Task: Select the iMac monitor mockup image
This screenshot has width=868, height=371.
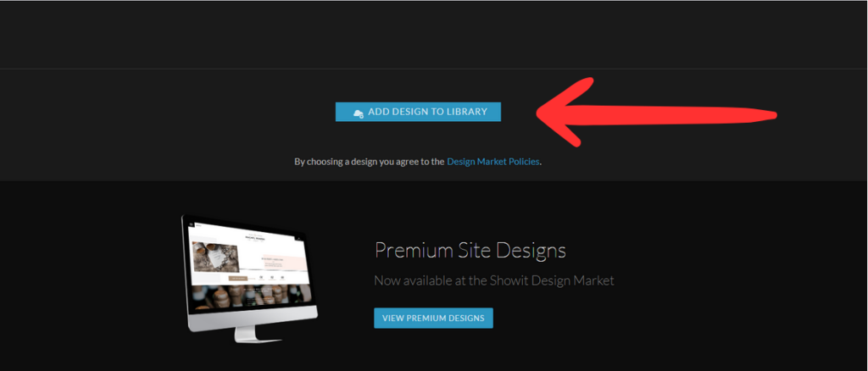Action: pos(250,278)
